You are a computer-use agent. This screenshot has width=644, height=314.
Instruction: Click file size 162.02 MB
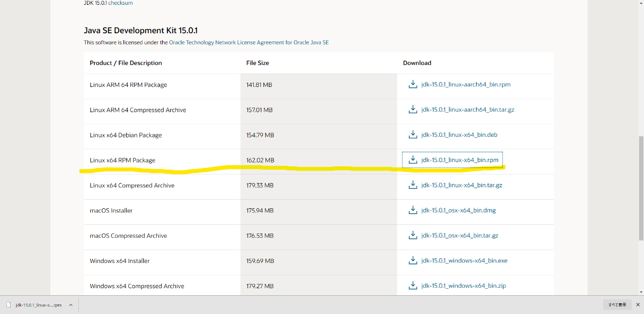tap(260, 160)
